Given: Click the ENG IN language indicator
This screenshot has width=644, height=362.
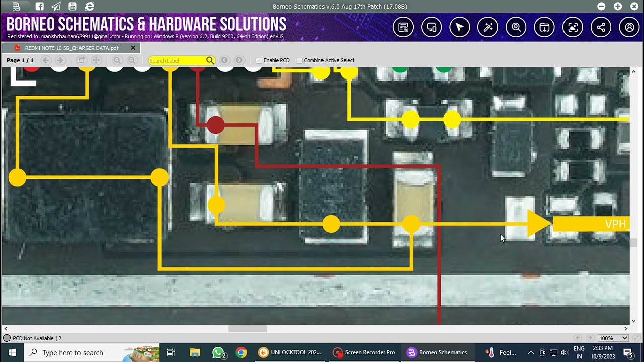Looking at the screenshot, I should [x=579, y=352].
